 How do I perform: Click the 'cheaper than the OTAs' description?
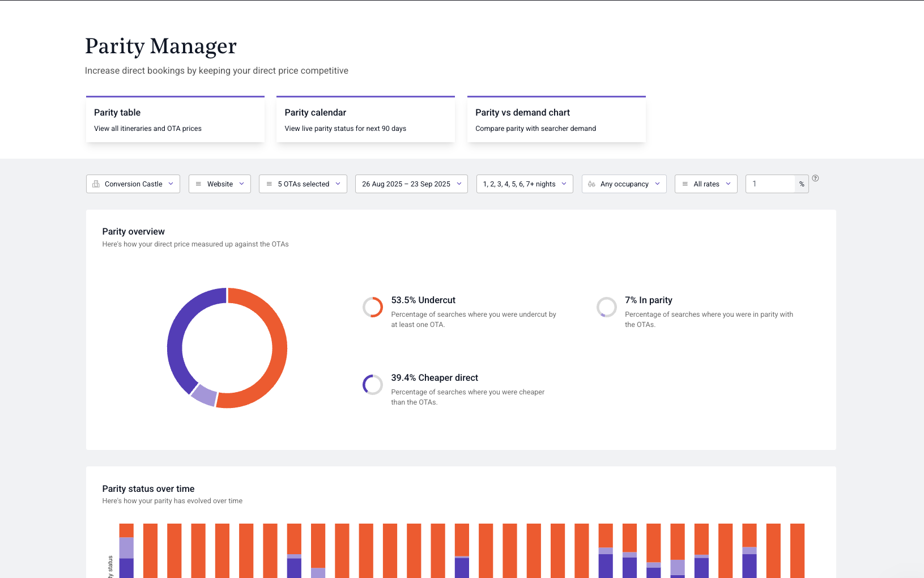(x=468, y=397)
